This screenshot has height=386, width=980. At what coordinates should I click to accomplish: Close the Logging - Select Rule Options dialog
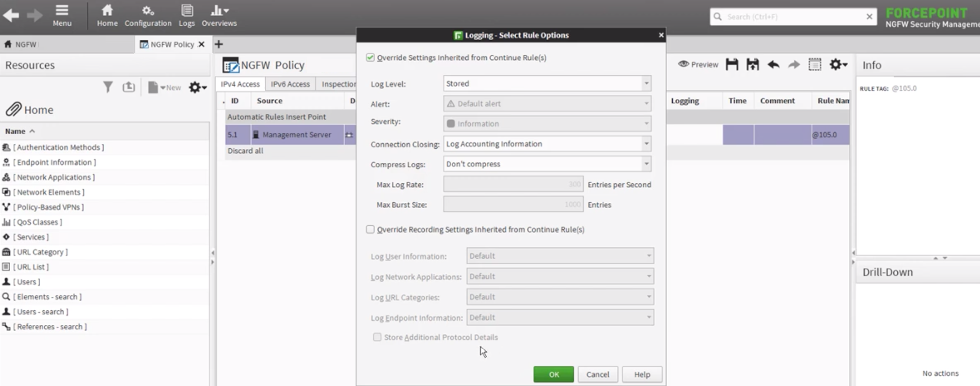(661, 35)
